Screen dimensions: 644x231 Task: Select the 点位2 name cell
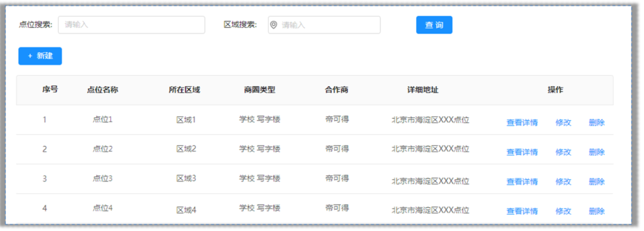(103, 149)
